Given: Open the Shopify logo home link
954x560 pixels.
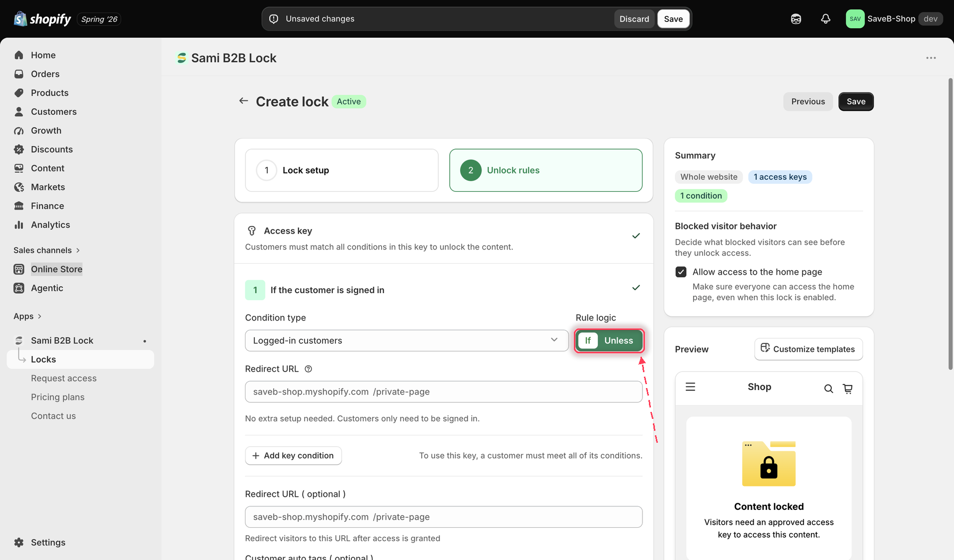Looking at the screenshot, I should pos(42,19).
